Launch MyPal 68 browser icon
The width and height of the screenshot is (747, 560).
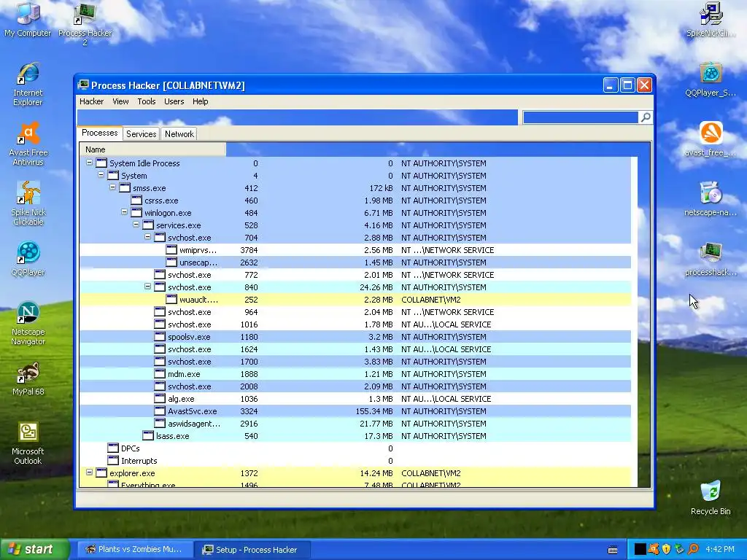pyautogui.click(x=28, y=379)
